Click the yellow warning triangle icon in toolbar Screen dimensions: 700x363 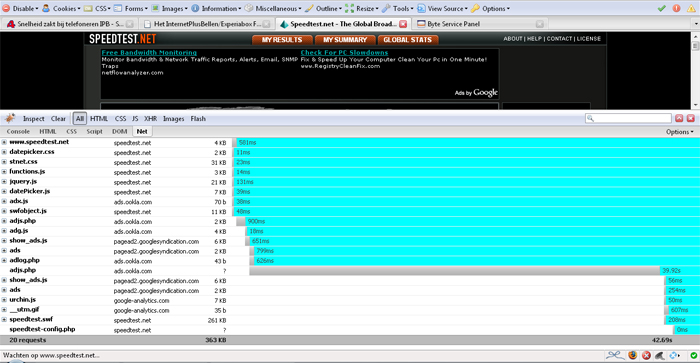click(x=691, y=8)
